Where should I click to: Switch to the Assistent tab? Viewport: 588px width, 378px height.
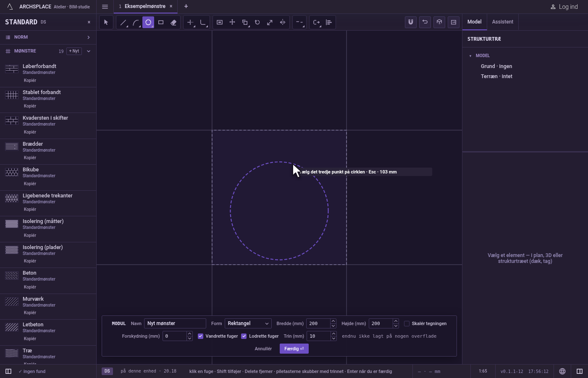[x=503, y=22]
